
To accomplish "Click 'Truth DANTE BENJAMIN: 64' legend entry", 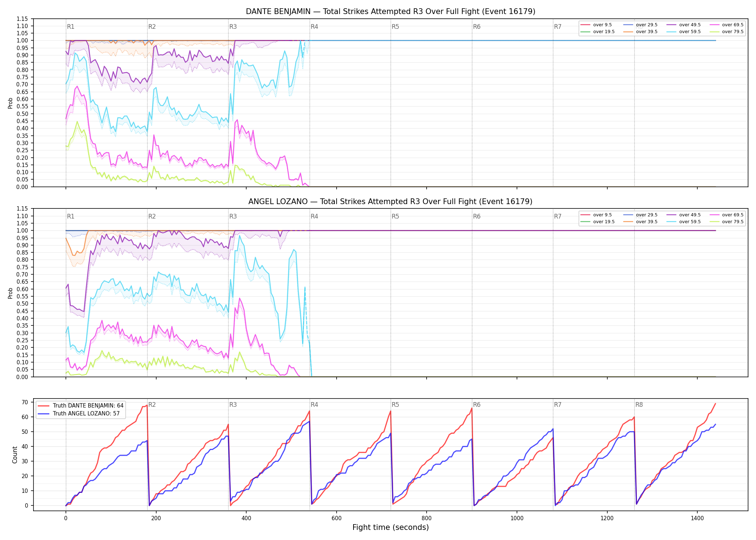I will click(x=81, y=406).
